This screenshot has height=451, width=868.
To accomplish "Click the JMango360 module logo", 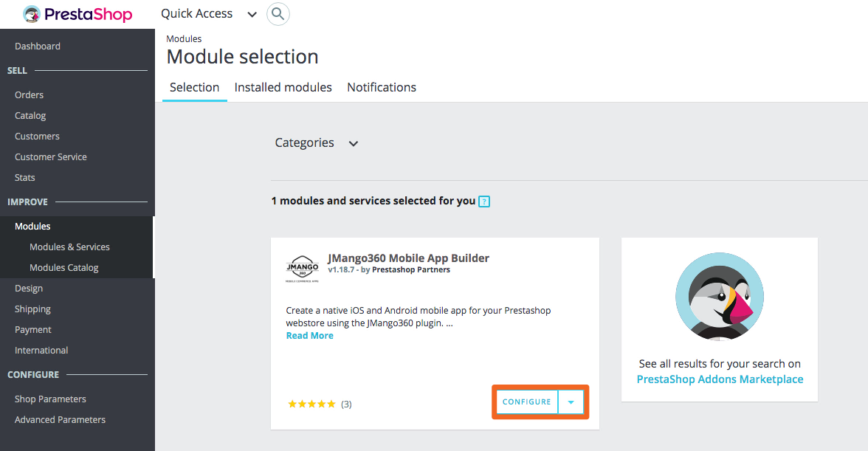I will (x=303, y=269).
